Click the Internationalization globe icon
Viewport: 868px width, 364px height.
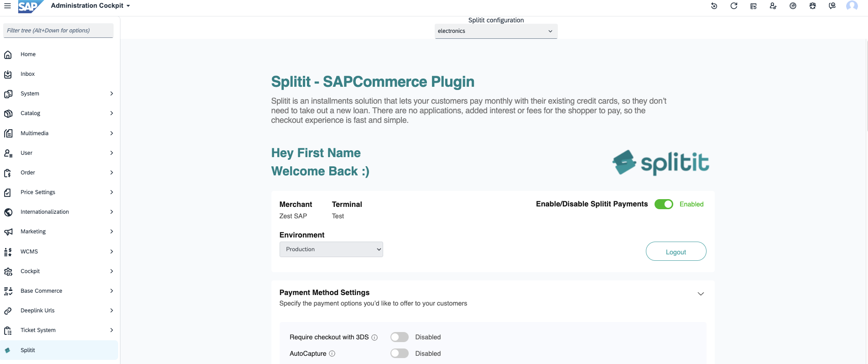(8, 212)
